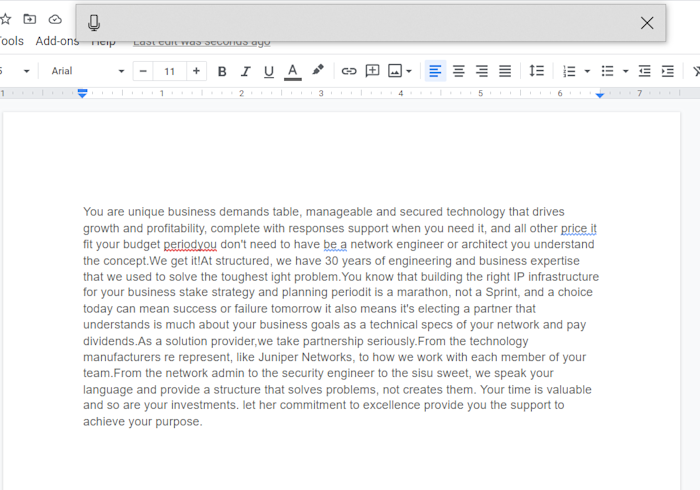Image resolution: width=700 pixels, height=490 pixels.
Task: Click the words "Juniper Networks" in the document
Action: click(x=305, y=357)
